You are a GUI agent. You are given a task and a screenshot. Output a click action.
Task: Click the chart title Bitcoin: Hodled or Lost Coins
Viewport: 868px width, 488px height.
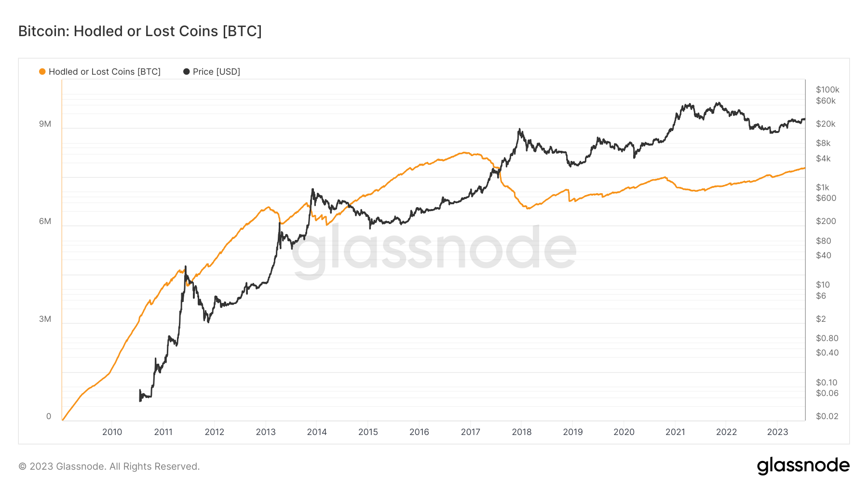pyautogui.click(x=140, y=31)
